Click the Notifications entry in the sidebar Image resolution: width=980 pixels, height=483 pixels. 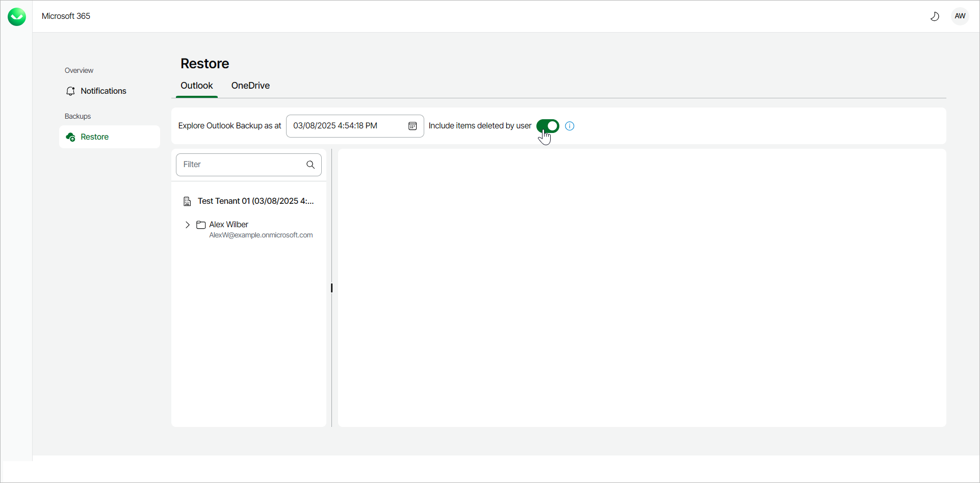(104, 91)
